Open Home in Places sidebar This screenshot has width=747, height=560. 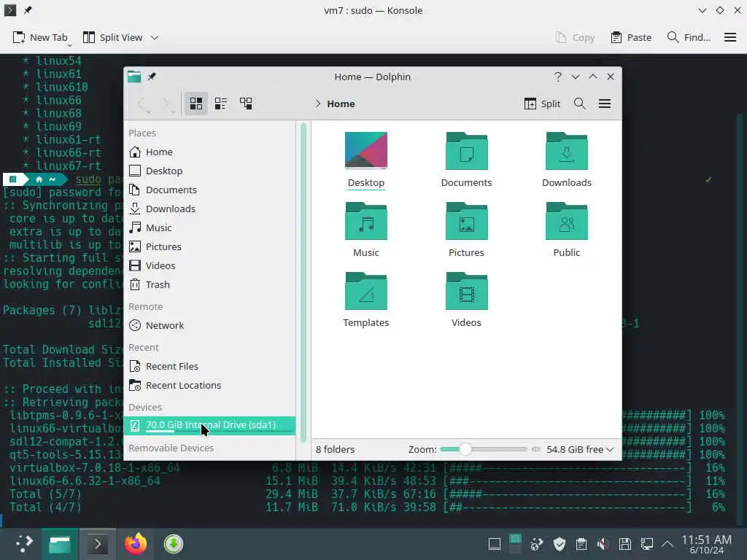(209, 152)
